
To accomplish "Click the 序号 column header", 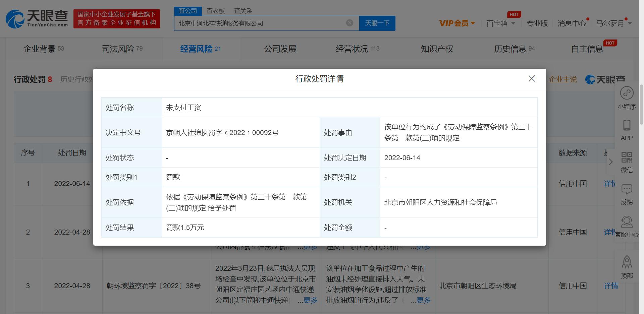I will (x=28, y=152).
